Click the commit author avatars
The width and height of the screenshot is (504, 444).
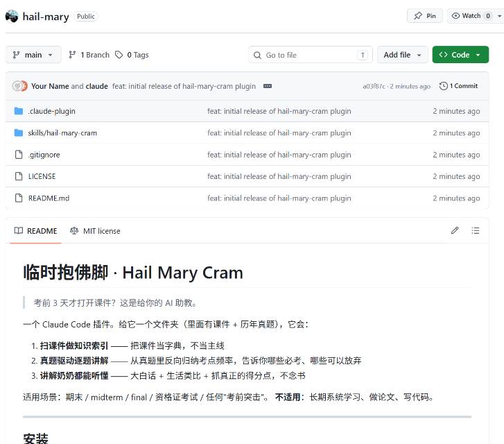click(x=19, y=86)
